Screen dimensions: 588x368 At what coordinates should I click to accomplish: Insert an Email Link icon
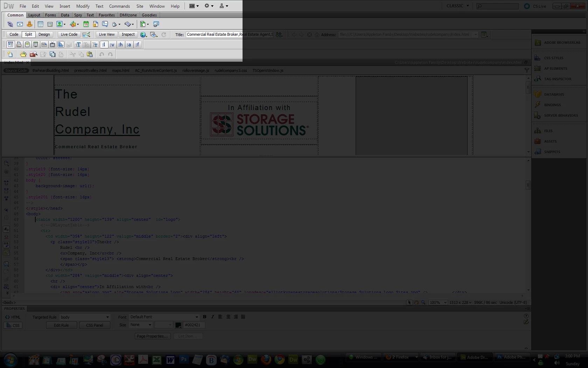tap(20, 24)
